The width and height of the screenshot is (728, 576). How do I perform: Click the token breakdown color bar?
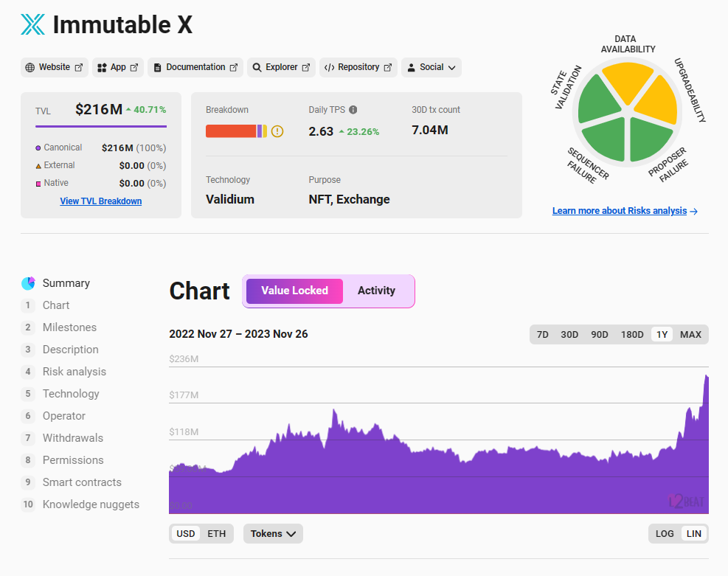236,131
